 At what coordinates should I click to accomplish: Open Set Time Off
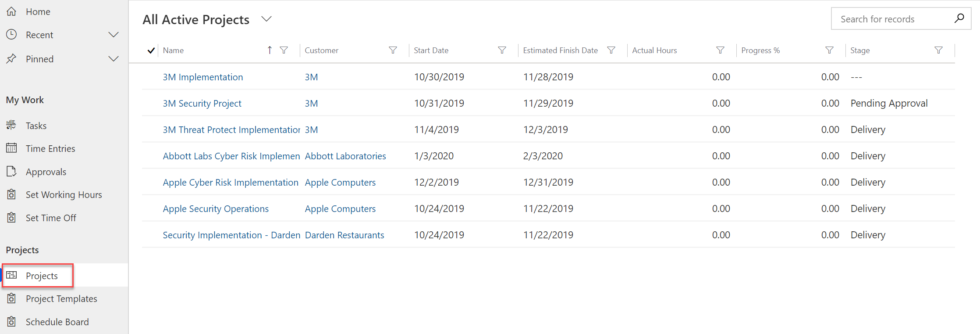(51, 218)
